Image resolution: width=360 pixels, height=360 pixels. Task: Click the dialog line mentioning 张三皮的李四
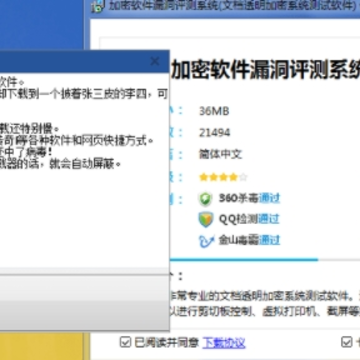[84, 95]
